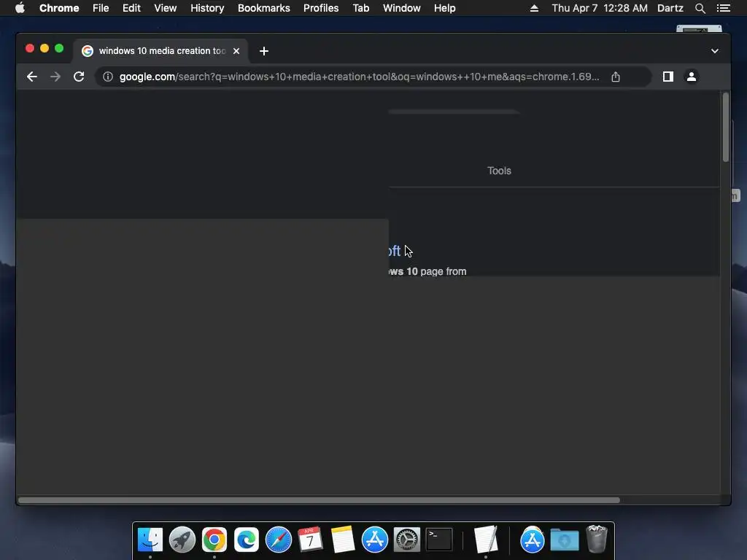The image size is (747, 560).
Task: Open the File menu
Action: (x=101, y=8)
